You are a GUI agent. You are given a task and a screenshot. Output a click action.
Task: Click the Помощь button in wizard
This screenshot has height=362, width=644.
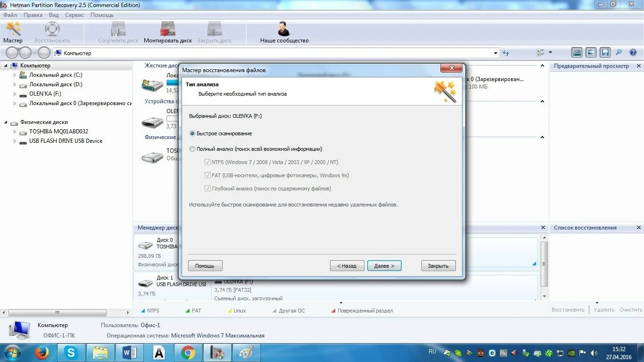click(205, 266)
